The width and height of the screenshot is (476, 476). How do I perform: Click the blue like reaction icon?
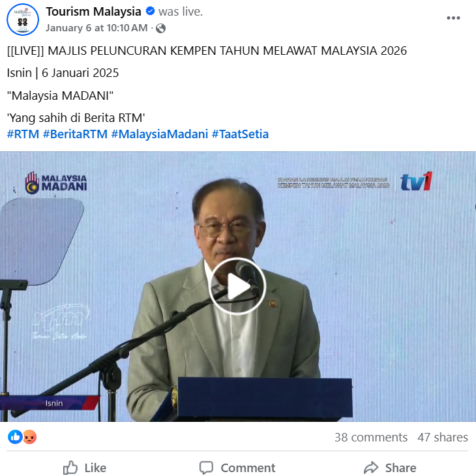point(15,437)
